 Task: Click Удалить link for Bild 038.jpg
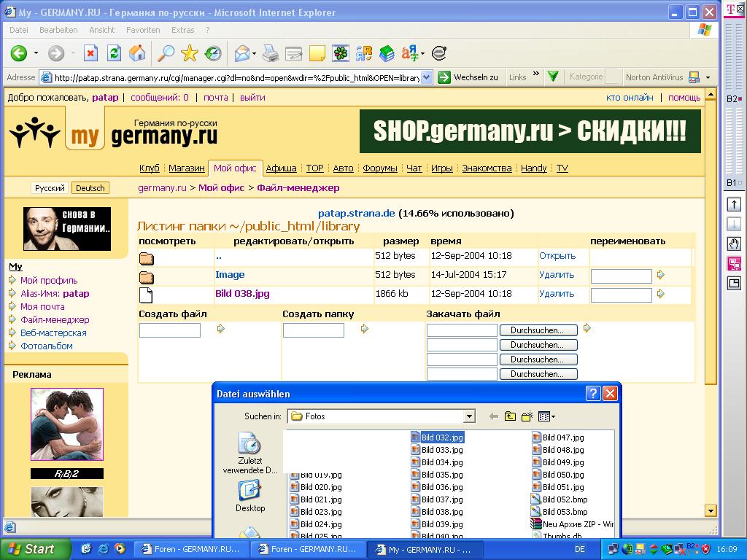557,294
